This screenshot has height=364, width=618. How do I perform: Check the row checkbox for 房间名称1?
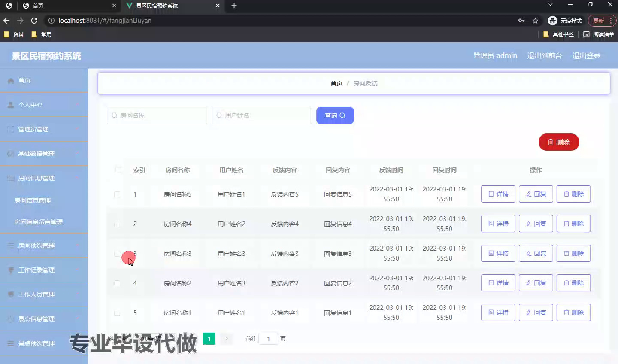pos(117,313)
